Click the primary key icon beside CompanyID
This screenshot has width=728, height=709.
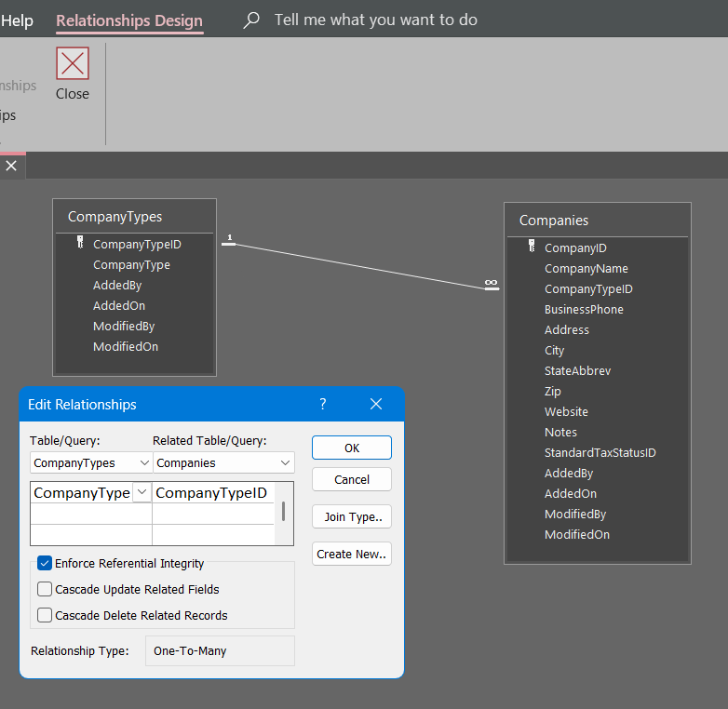[532, 246]
